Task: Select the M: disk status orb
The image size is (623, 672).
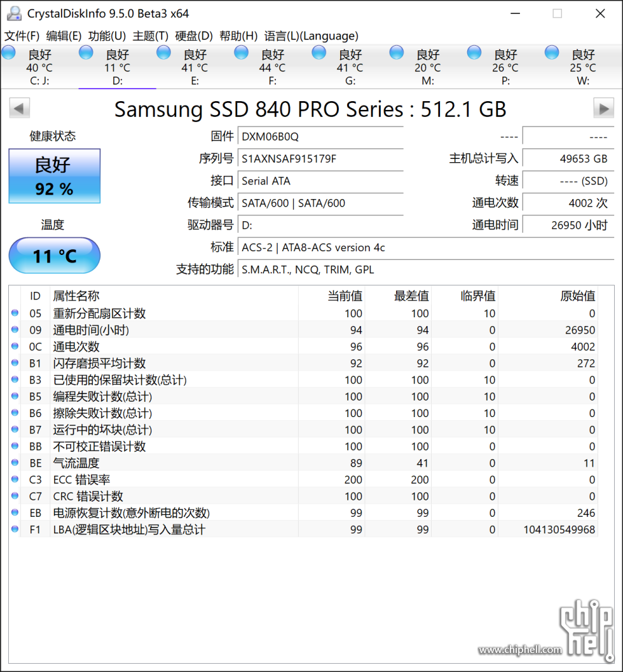Action: [396, 53]
